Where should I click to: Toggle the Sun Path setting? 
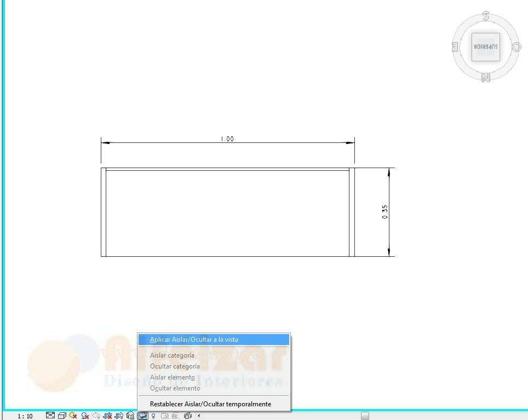coord(73,416)
